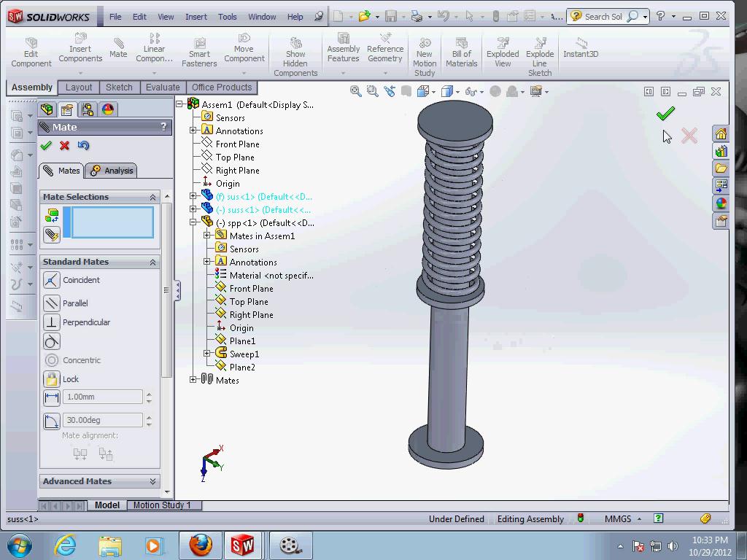Click the distance value field showing 1.00mm
The height and width of the screenshot is (560, 747).
103,397
